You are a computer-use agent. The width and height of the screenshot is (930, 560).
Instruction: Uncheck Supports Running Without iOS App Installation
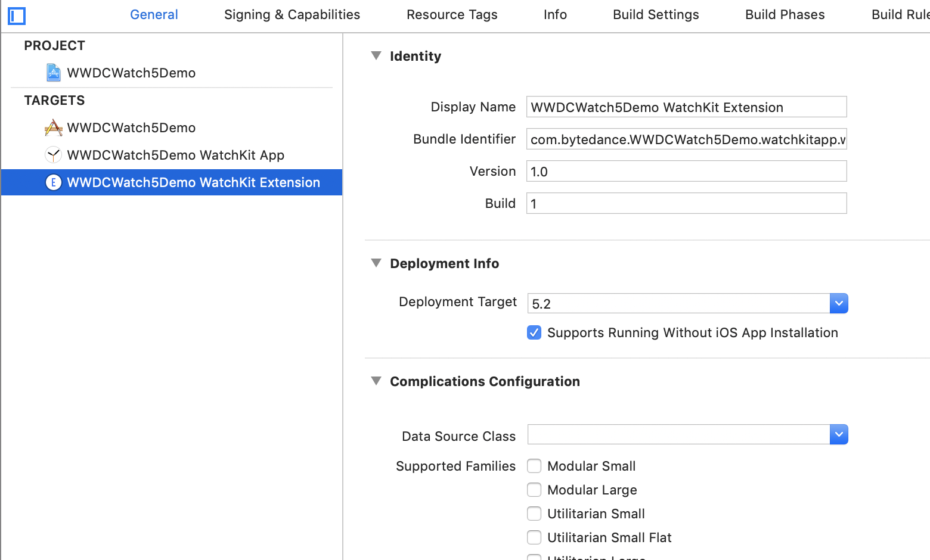pyautogui.click(x=534, y=332)
